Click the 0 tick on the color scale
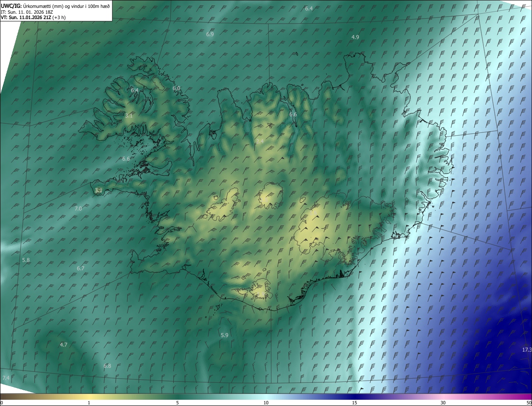The width and height of the screenshot is (532, 406). 2,403
